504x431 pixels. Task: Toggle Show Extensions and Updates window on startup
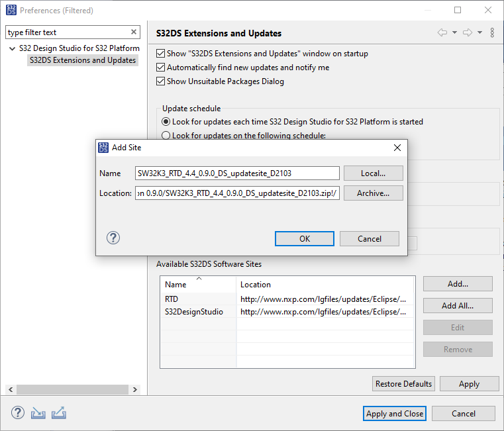tap(161, 54)
